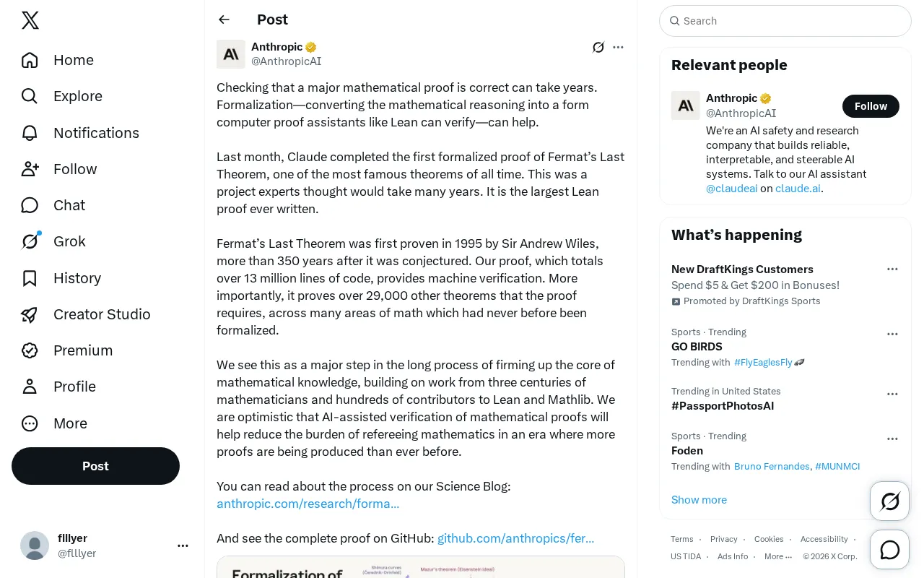This screenshot has width=924, height=578.
Task: Focus the Search input field
Action: [x=785, y=21]
